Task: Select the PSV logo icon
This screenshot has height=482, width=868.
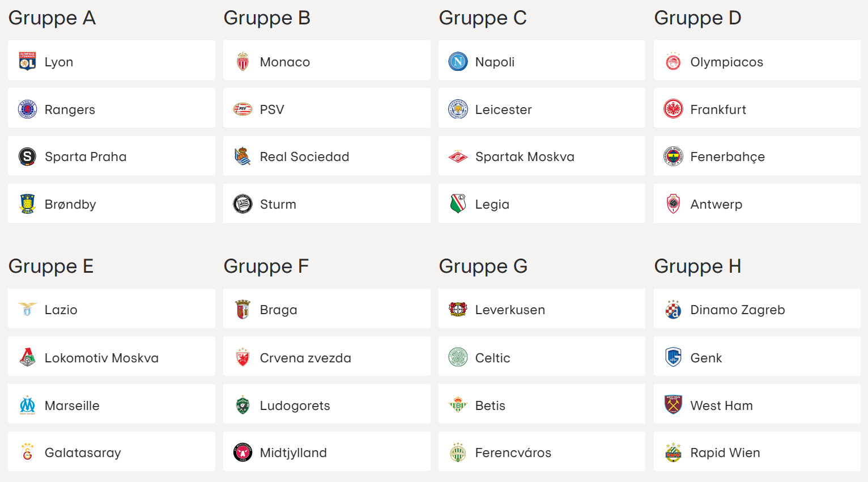Action: tap(242, 109)
